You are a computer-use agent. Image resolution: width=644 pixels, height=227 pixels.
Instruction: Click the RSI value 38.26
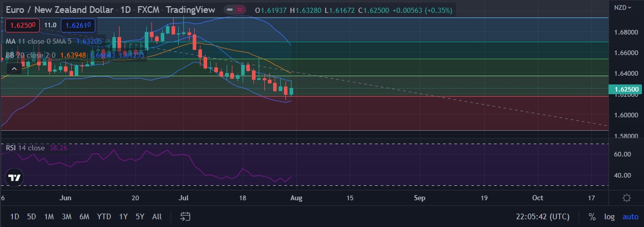(x=59, y=148)
